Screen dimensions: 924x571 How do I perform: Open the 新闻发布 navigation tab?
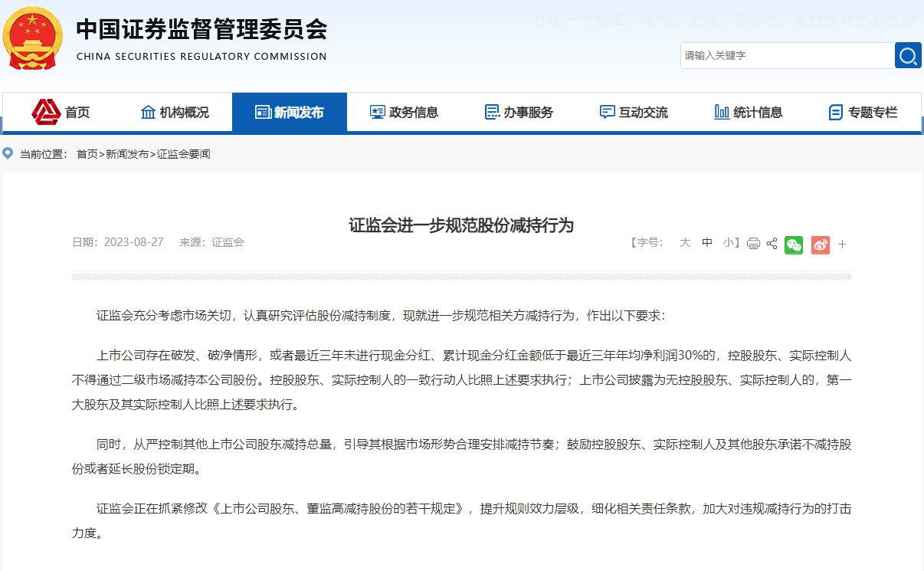[289, 113]
